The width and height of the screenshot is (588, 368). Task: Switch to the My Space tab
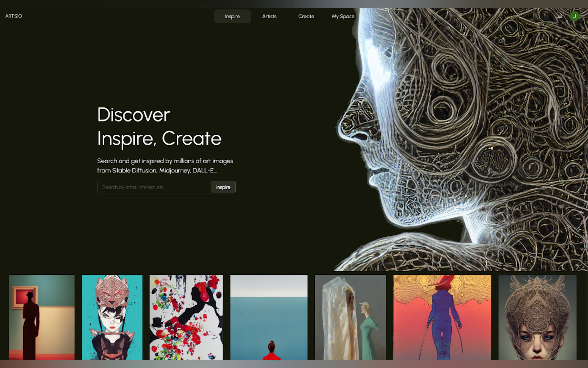[343, 16]
